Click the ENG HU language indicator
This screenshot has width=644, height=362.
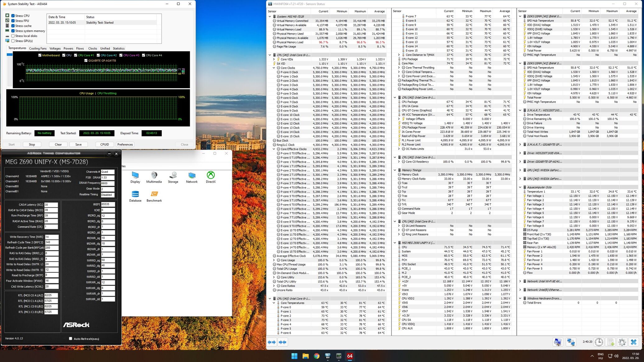click(600, 356)
